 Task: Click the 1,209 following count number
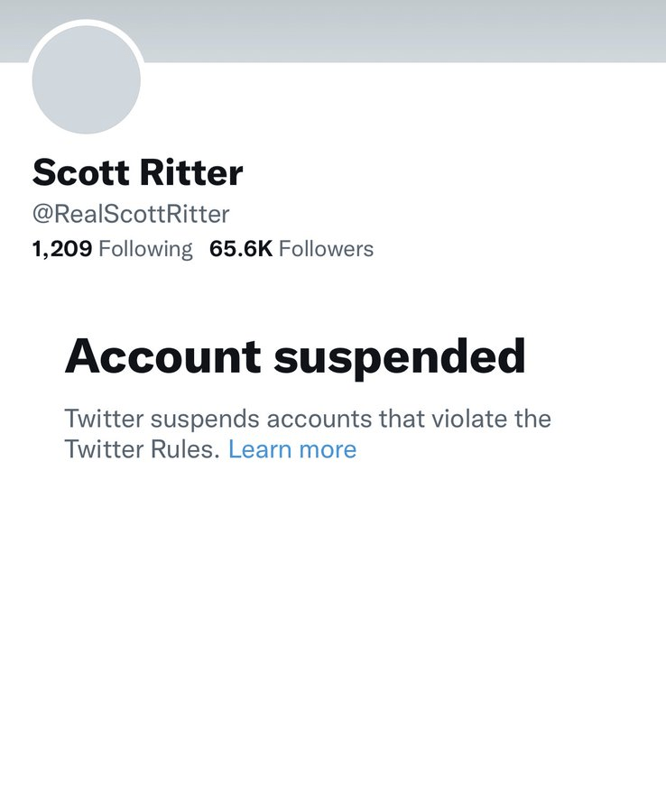click(x=61, y=249)
